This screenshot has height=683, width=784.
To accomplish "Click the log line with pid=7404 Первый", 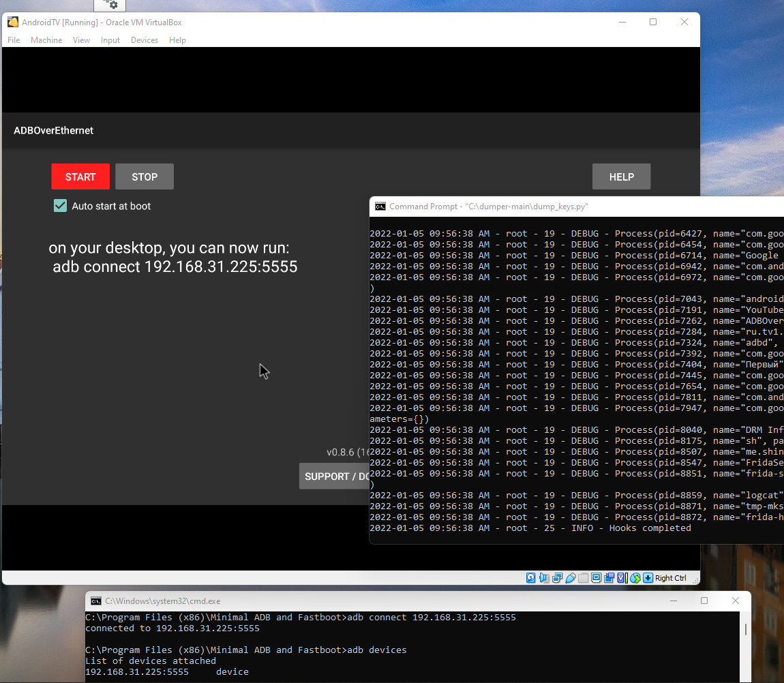I will 577,365.
